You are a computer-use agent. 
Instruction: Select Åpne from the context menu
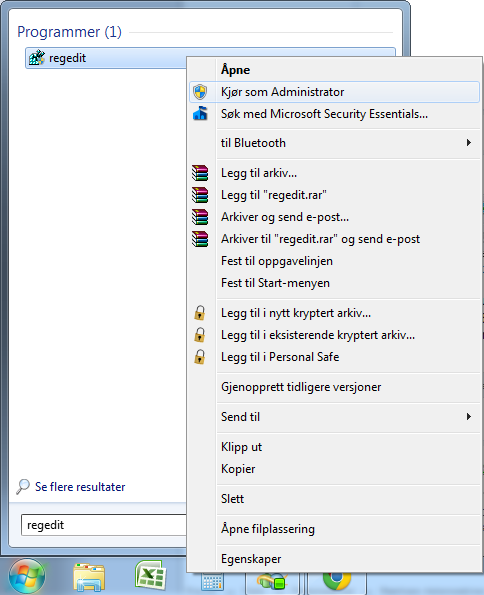(235, 70)
